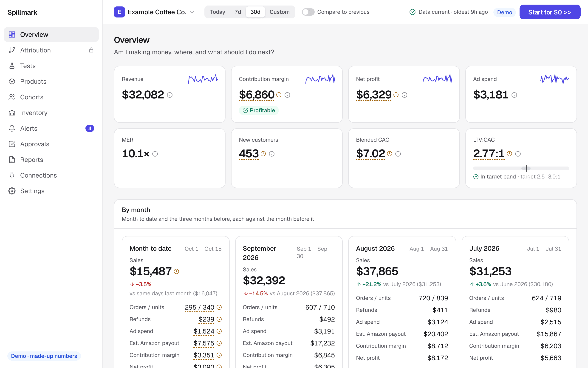Choose the Custom date range

pyautogui.click(x=280, y=12)
